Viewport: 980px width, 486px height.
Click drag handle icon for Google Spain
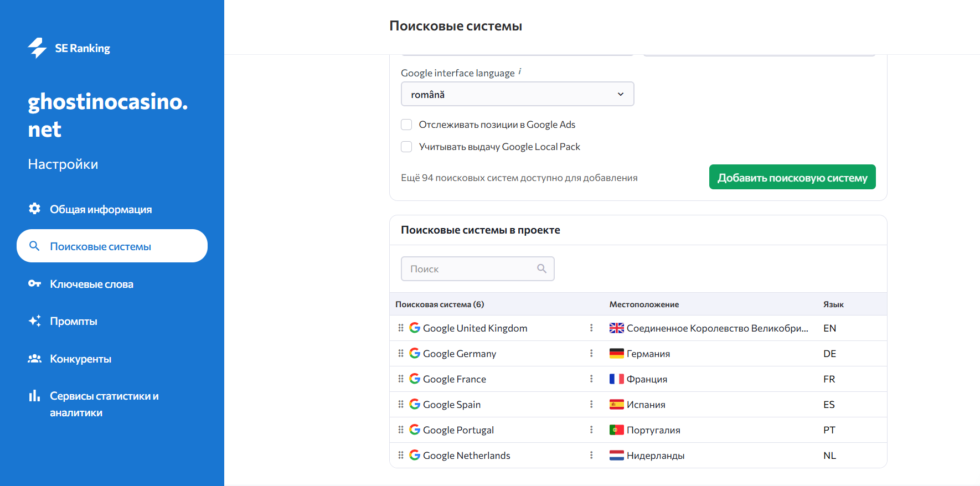(401, 404)
